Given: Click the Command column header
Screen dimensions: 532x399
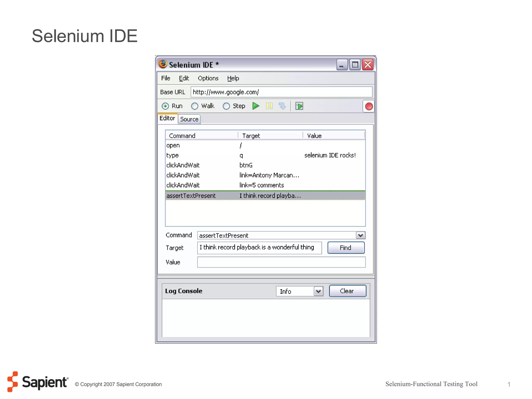Looking at the screenshot, I should (x=202, y=136).
